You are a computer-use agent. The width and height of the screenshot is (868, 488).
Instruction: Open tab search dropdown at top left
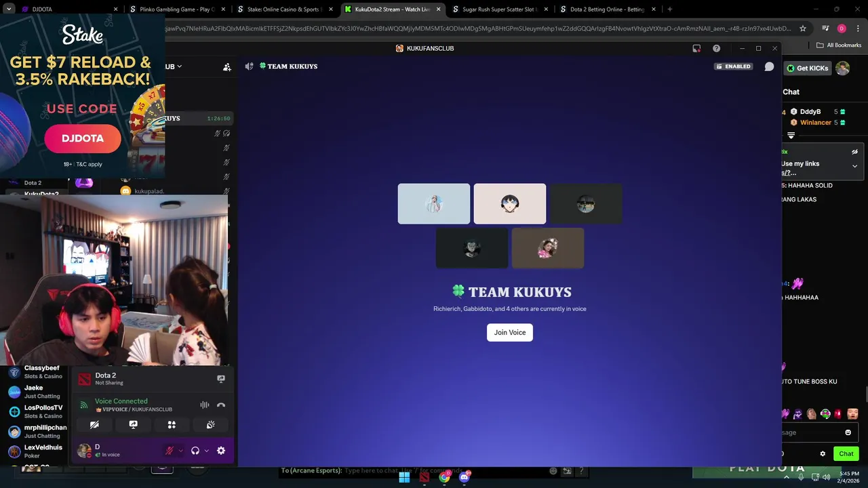(9, 9)
